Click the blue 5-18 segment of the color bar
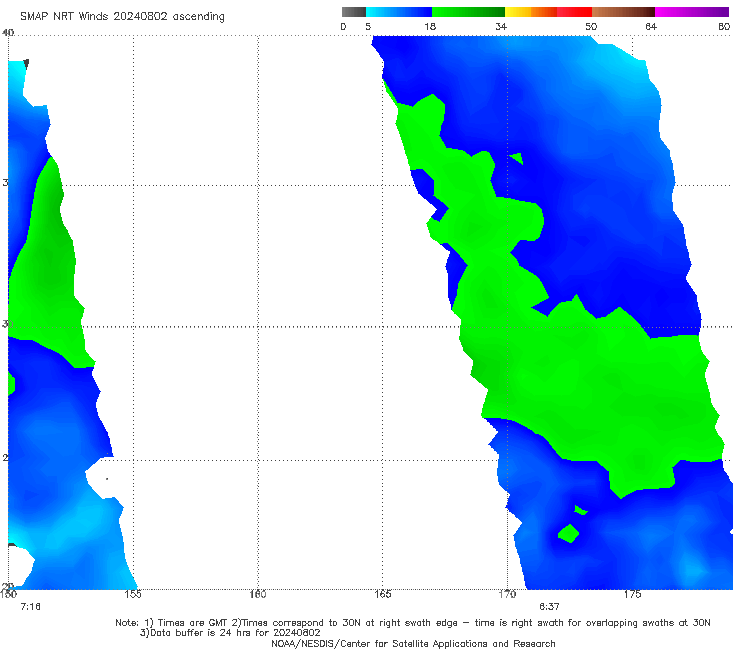 click(399, 12)
